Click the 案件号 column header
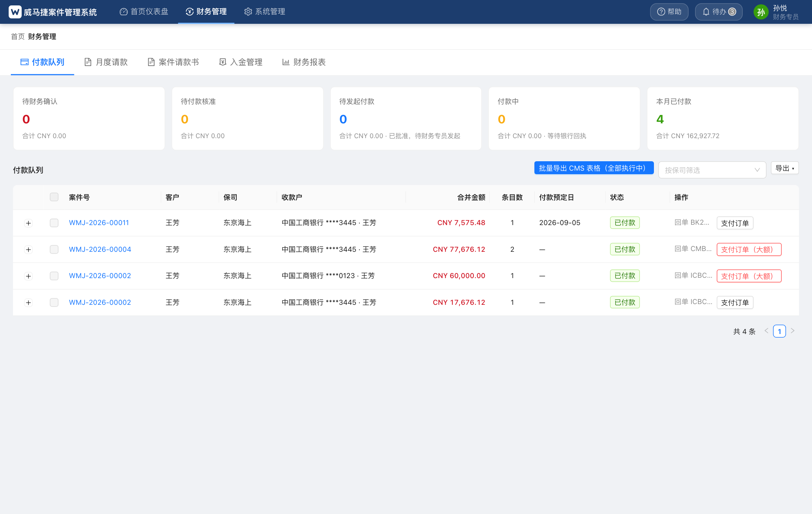812x514 pixels. [x=79, y=197]
